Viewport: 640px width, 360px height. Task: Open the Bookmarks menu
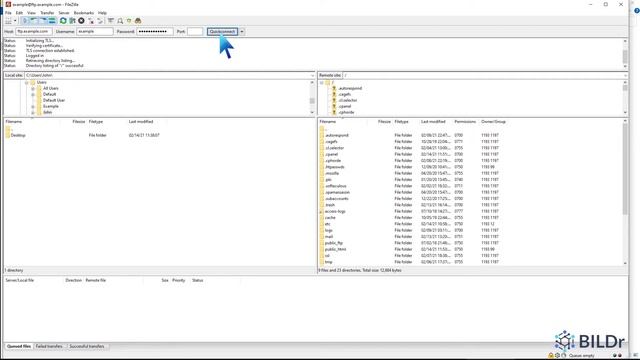84,13
